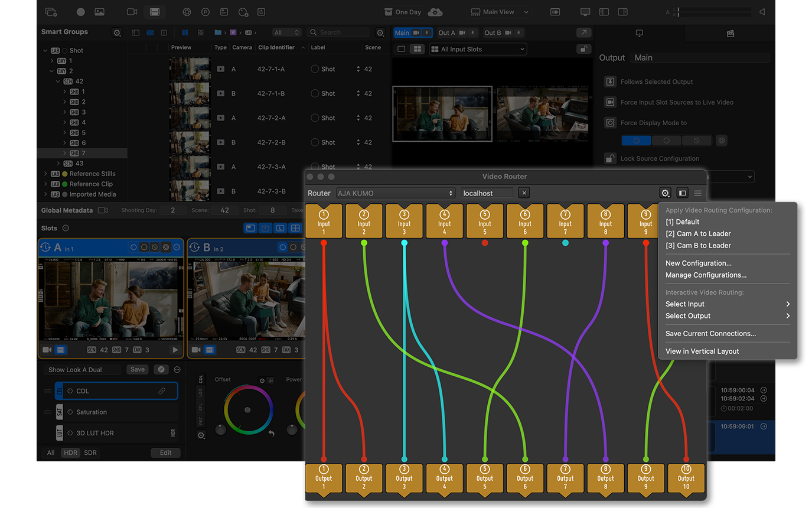812x508 pixels.
Task: Click the lock icon beside All Input Slots
Action: pyautogui.click(x=583, y=50)
